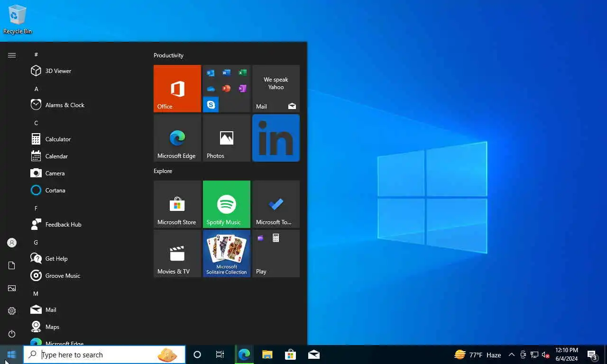
Task: Open Groove Music
Action: [85, 275]
